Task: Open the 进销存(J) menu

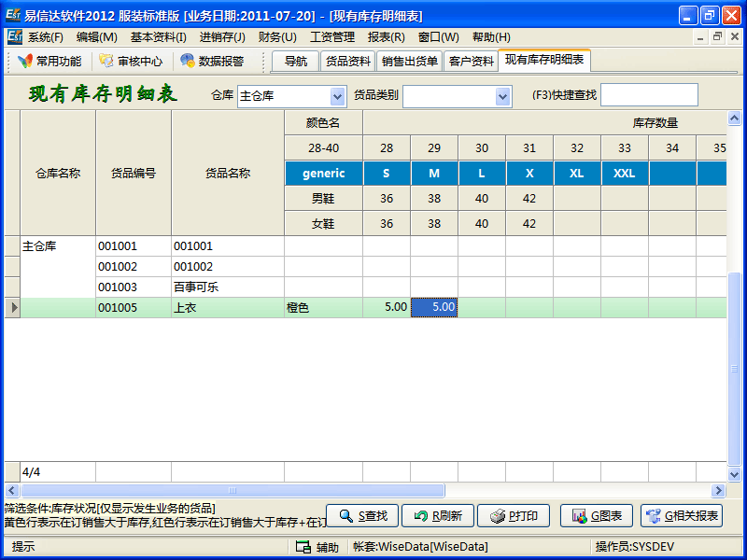Action: 222,37
